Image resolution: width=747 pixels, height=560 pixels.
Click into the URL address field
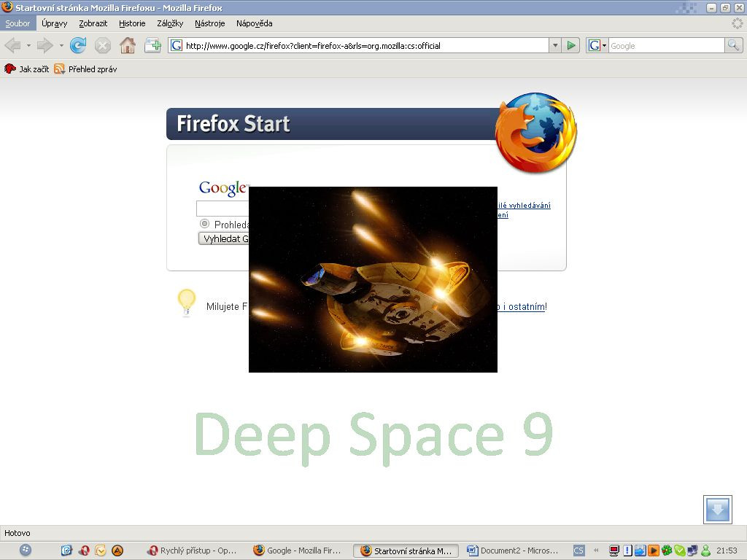pyautogui.click(x=365, y=46)
